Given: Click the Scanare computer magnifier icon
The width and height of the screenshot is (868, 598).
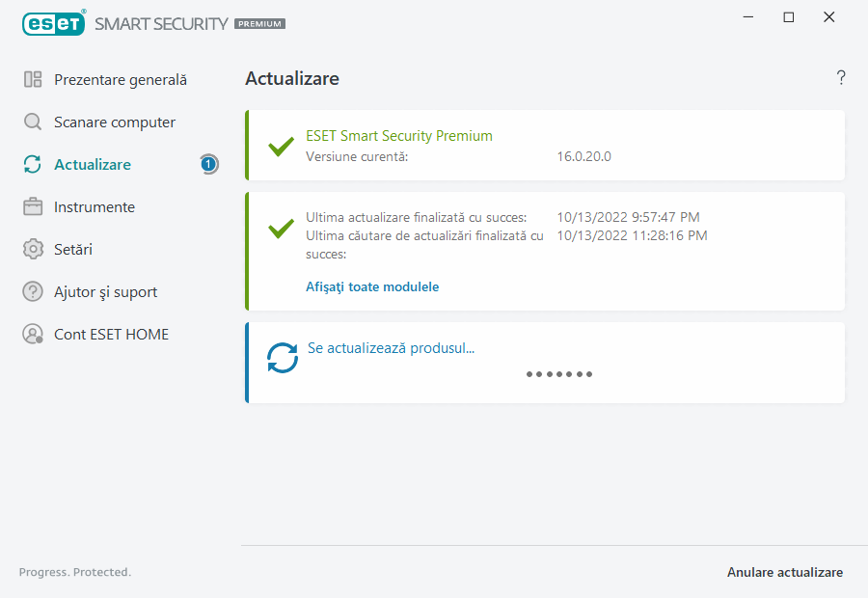Looking at the screenshot, I should pyautogui.click(x=33, y=122).
